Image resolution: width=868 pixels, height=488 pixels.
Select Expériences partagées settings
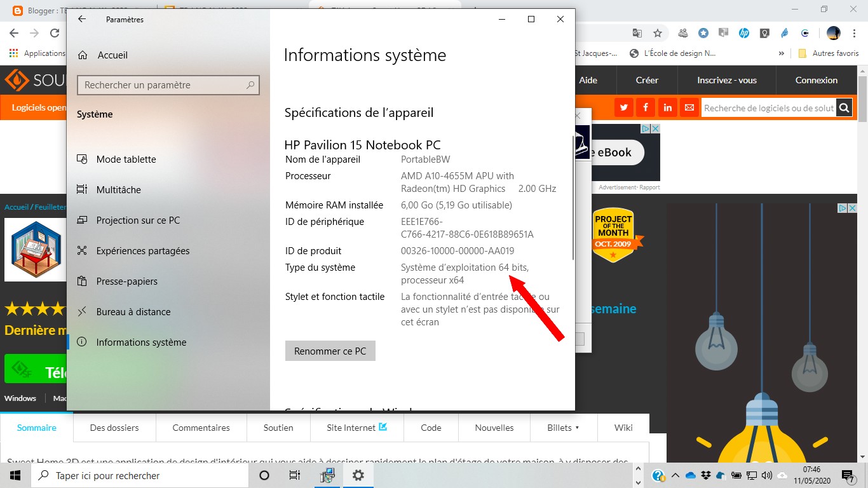coord(142,250)
